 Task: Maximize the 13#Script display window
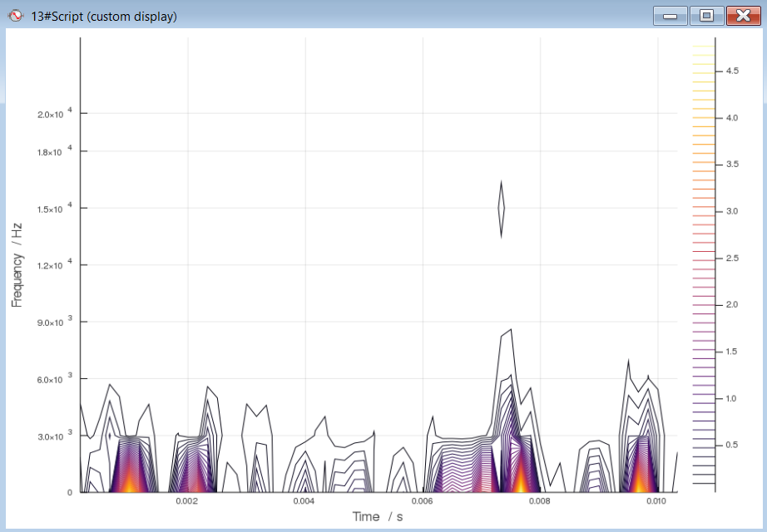[x=706, y=16]
